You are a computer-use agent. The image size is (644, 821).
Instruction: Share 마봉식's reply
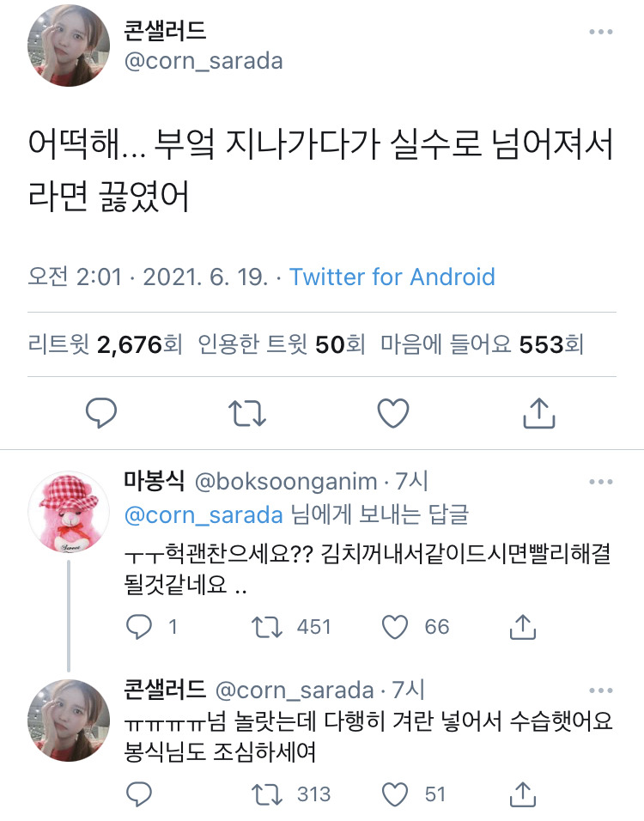coord(523,628)
